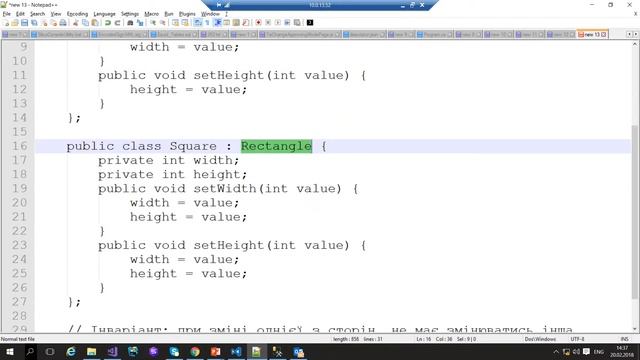640x360 pixels.
Task: Open the Window menu
Action: coord(210,14)
